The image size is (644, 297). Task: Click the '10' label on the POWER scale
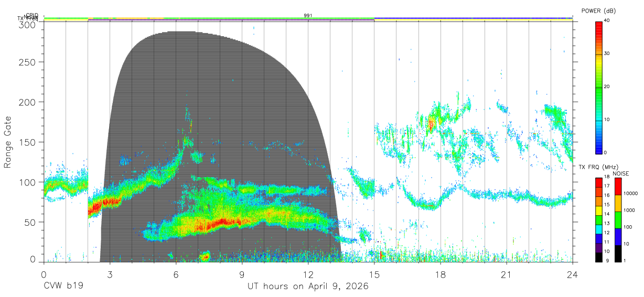[608, 119]
